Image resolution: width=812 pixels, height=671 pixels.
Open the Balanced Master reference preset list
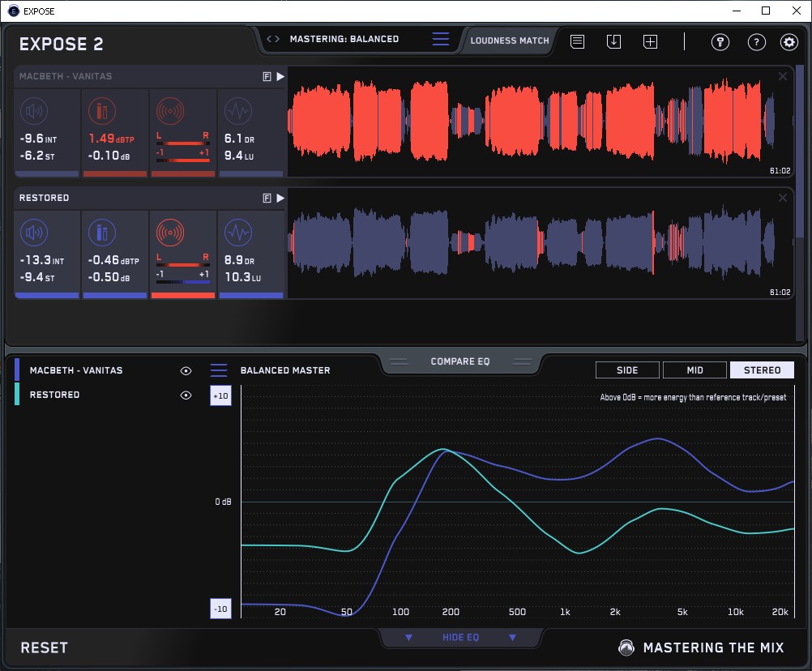tap(219, 370)
